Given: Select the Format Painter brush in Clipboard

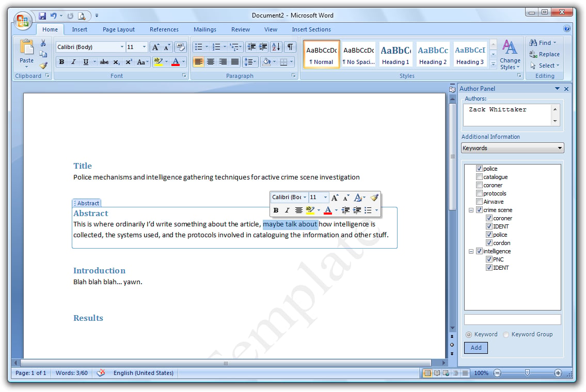Looking at the screenshot, I should [x=43, y=66].
